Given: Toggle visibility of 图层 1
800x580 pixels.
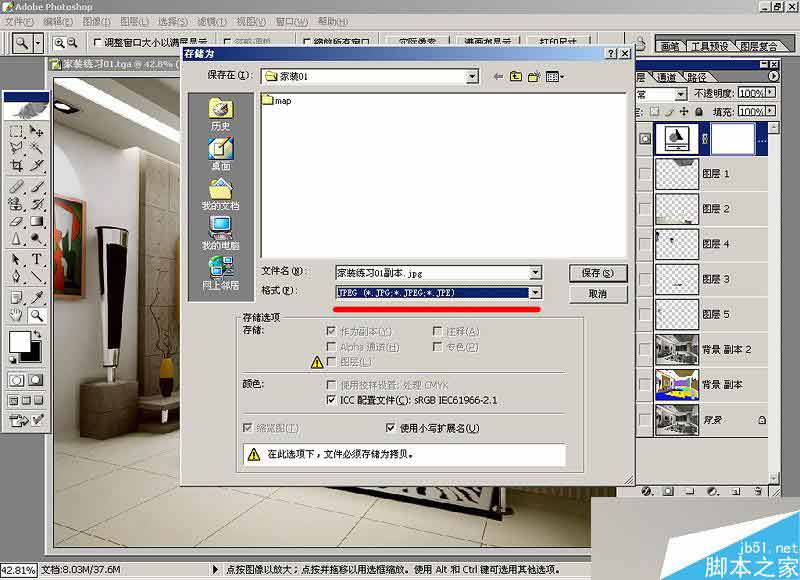Looking at the screenshot, I should (645, 173).
